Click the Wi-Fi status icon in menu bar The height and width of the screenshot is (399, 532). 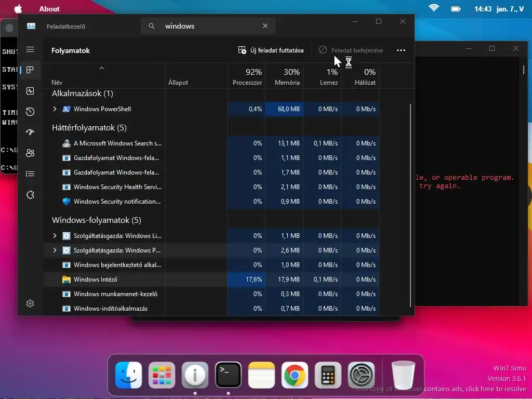click(434, 8)
